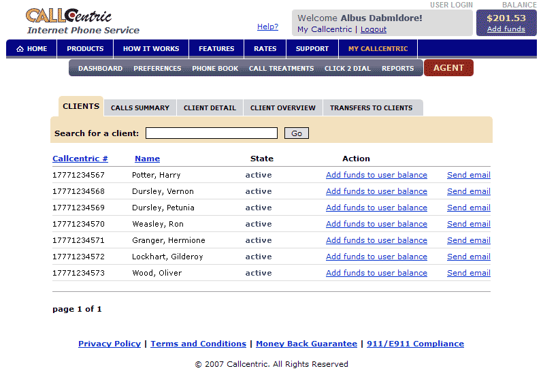The width and height of the screenshot is (543, 392).
Task: Open the Help? link
Action: tap(267, 27)
